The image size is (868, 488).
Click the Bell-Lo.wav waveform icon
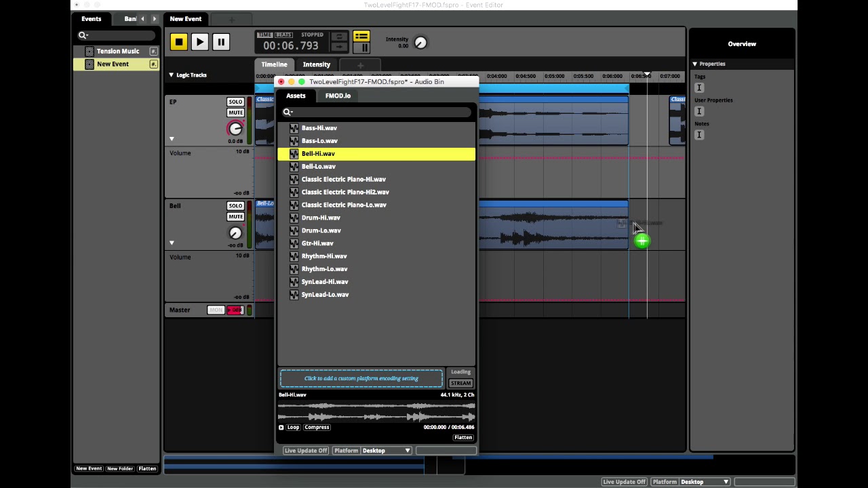pos(294,167)
